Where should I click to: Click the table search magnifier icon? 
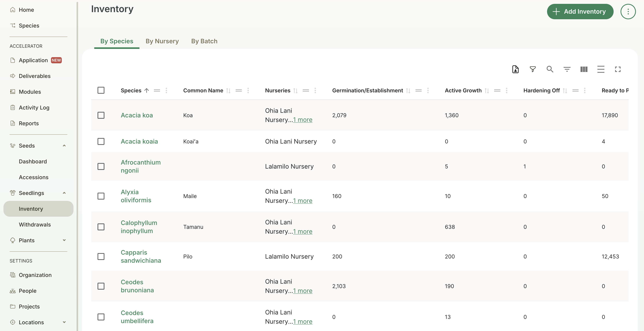click(x=550, y=69)
